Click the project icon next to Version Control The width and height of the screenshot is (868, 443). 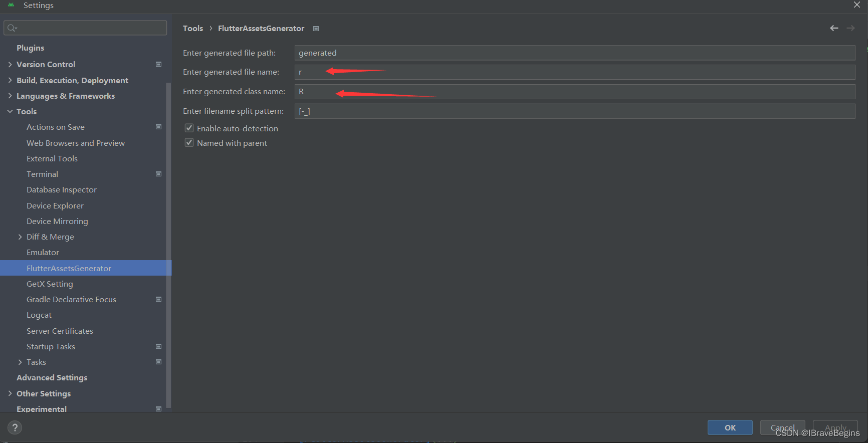click(159, 64)
